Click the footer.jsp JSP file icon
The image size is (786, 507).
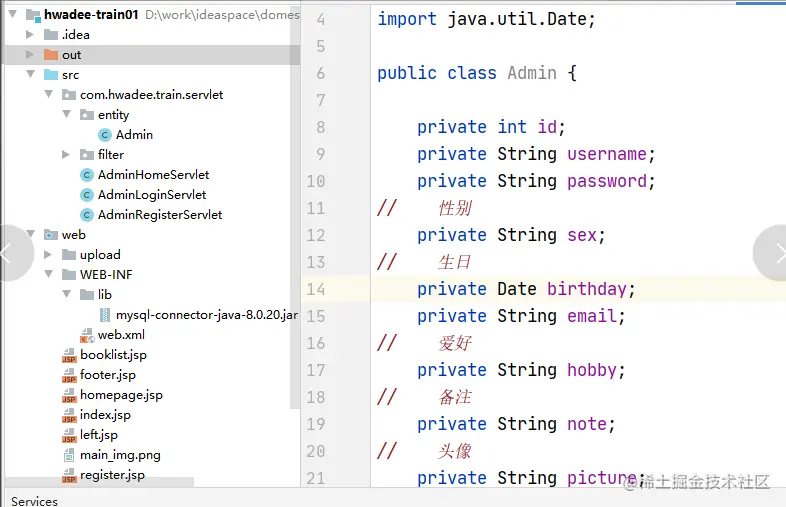69,375
